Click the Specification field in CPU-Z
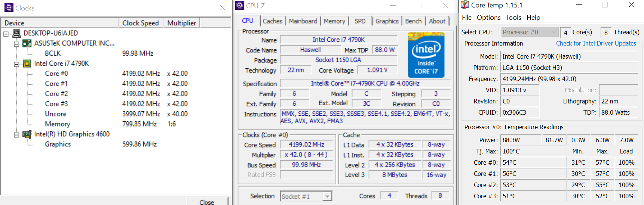Image resolution: width=644 pixels, height=205 pixels. (x=365, y=83)
